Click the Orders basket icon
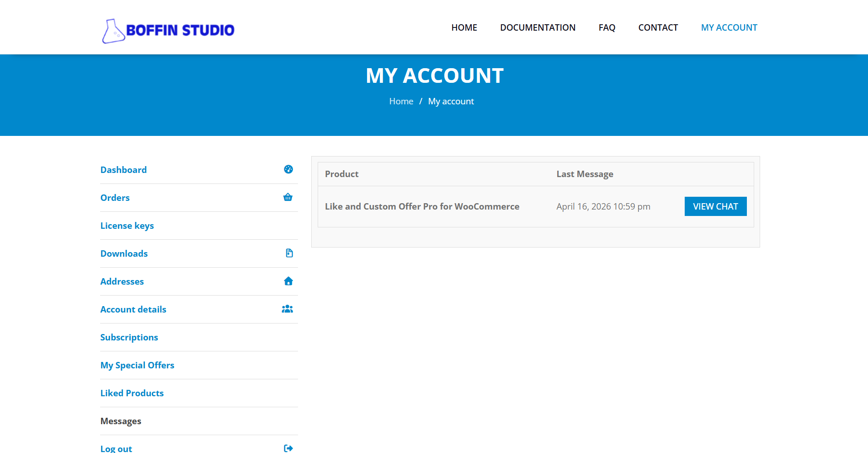868x453 pixels. click(288, 197)
